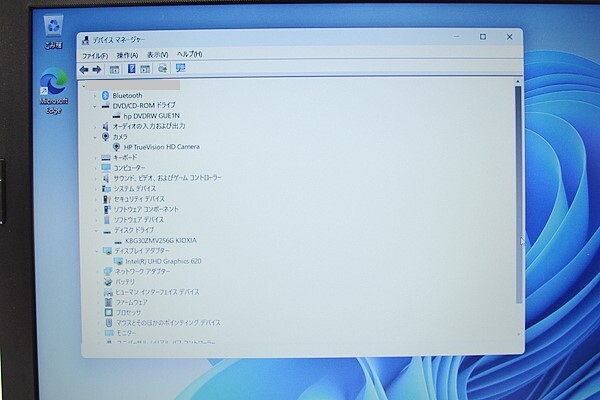Click the camera icon next to カメラ
Viewport: 600px width, 400px height.
tap(106, 137)
